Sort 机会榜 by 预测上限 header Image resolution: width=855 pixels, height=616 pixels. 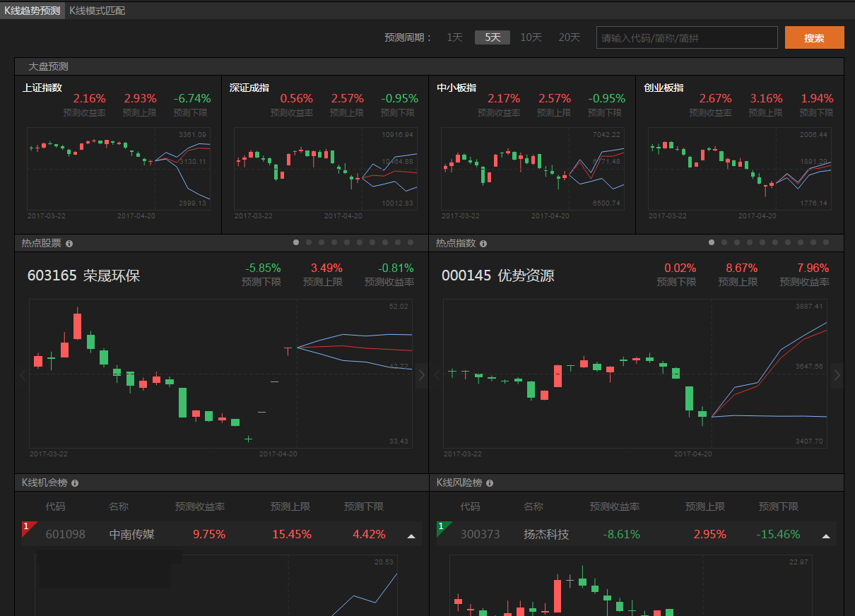point(290,507)
